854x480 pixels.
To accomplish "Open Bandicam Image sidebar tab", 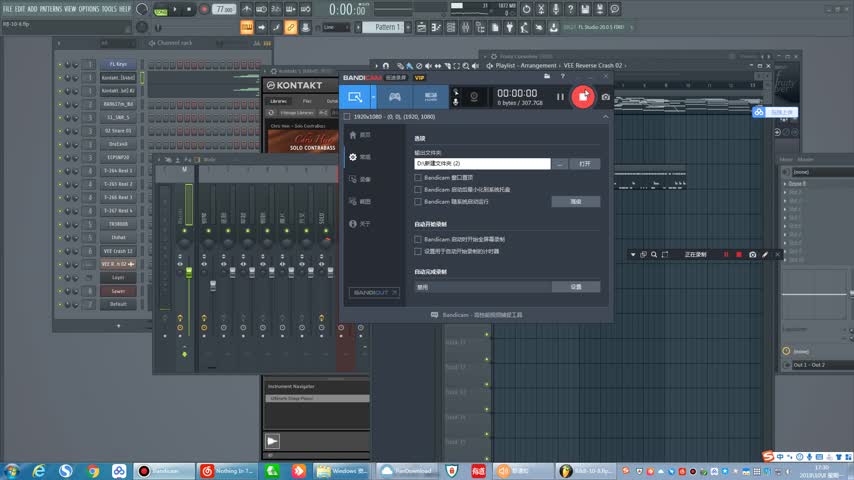I will point(361,202).
